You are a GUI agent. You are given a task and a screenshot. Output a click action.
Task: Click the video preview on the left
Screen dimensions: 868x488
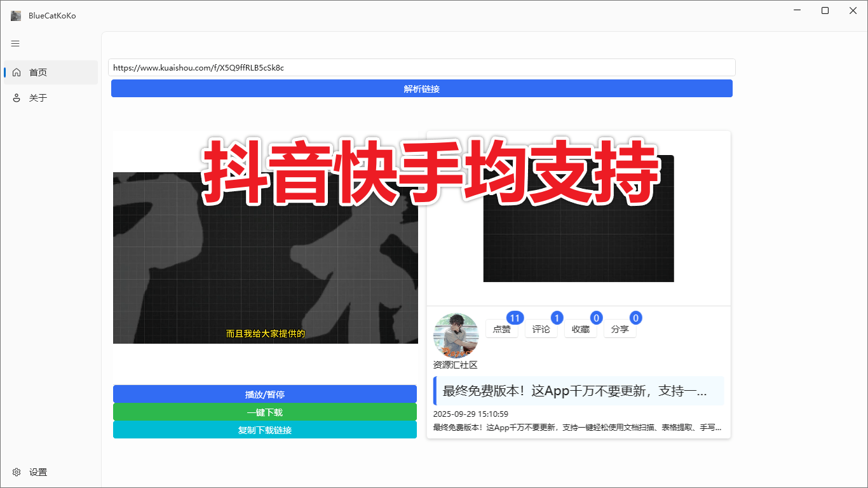265,254
